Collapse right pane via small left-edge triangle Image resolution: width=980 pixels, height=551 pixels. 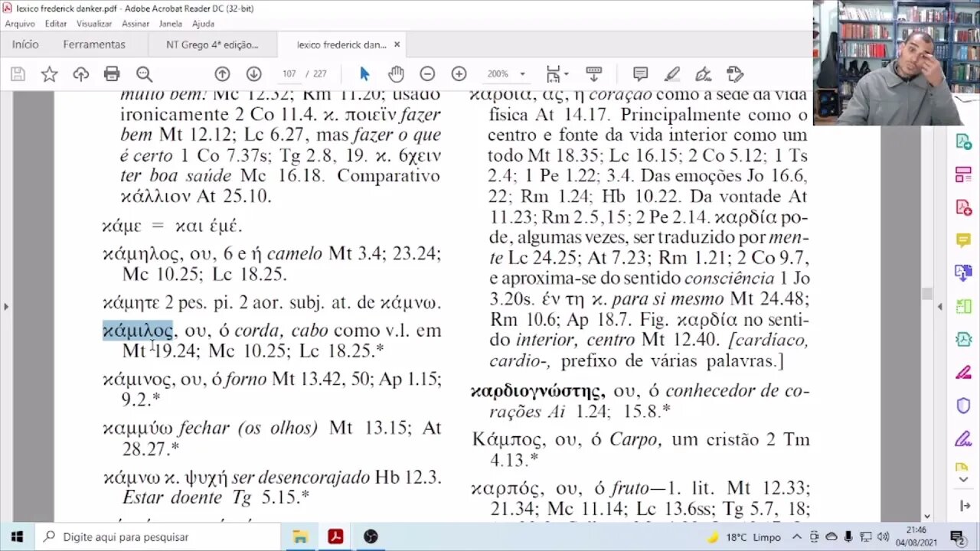point(940,307)
